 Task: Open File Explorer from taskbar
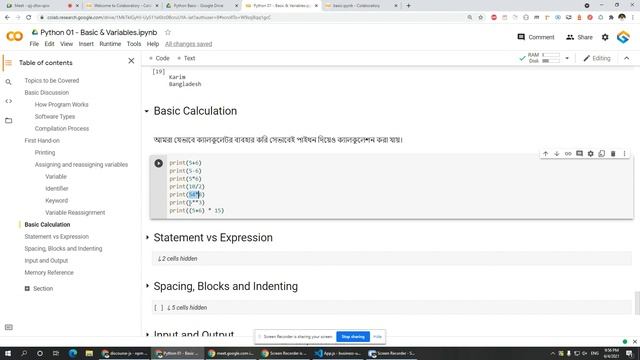click(89, 353)
